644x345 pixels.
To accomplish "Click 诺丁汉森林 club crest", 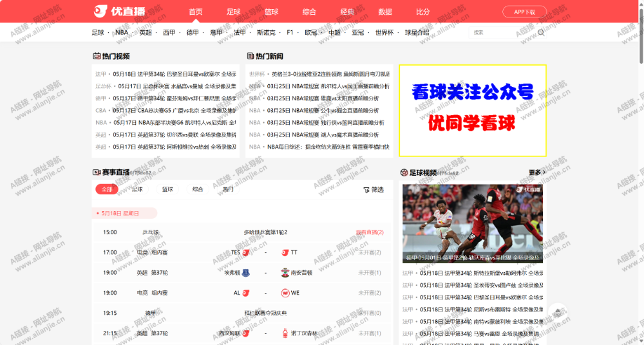I will [285, 333].
